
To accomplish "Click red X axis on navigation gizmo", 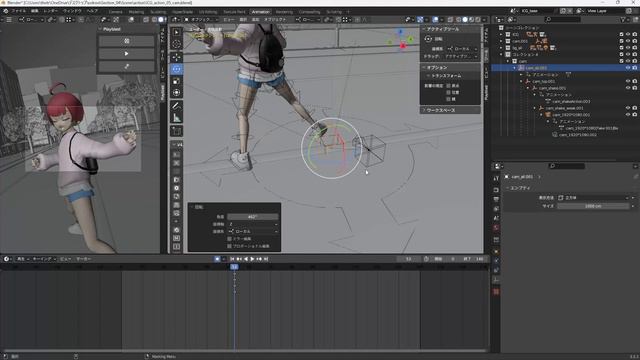I will coord(403,46).
